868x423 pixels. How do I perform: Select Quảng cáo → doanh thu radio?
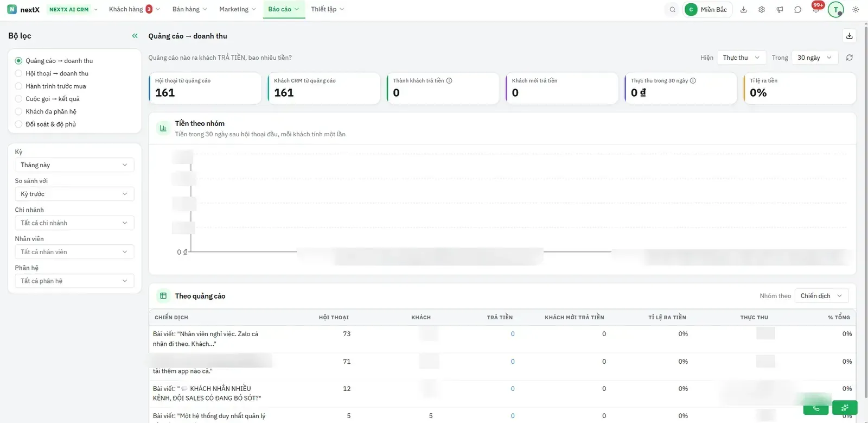(x=18, y=61)
